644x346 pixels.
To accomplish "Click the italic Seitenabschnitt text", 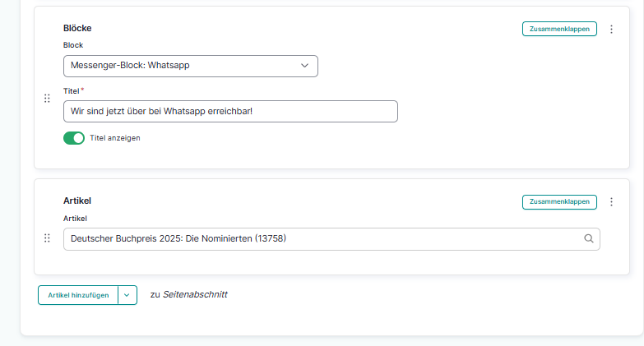I will click(x=195, y=294).
